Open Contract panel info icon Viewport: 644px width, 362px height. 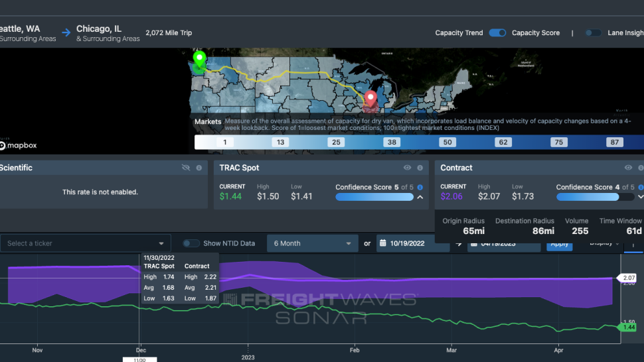641,168
